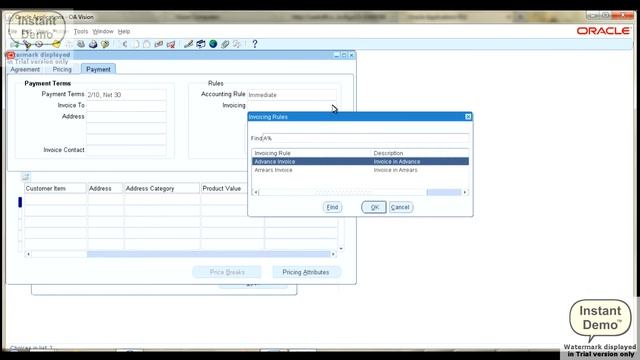
Task: Click the Pricing Attributes button
Action: 306,272
